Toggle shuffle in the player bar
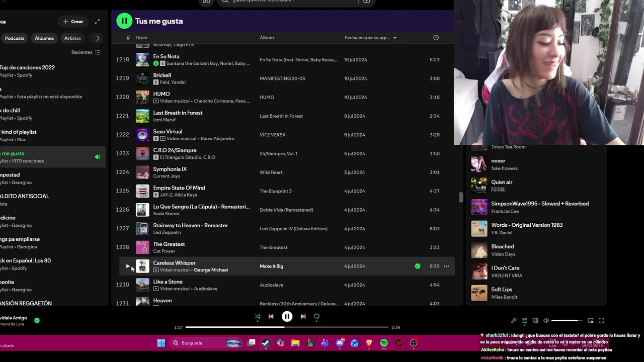Image resolution: width=644 pixels, height=362 pixels. pos(258,317)
